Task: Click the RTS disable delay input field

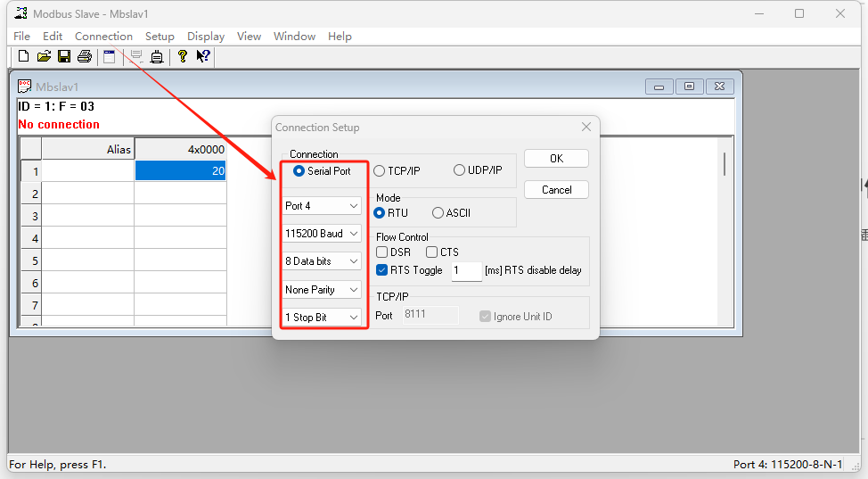Action: (467, 270)
